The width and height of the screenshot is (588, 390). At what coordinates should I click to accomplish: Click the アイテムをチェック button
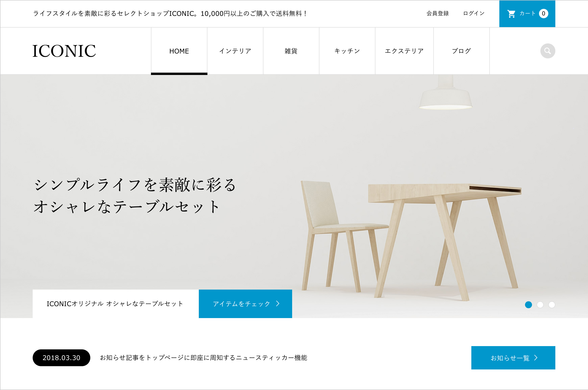click(245, 304)
